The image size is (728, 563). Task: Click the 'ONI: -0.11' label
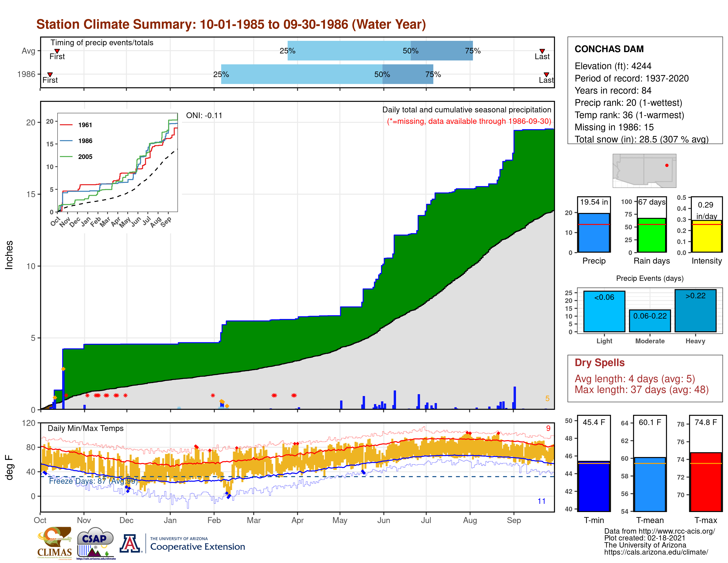click(204, 115)
